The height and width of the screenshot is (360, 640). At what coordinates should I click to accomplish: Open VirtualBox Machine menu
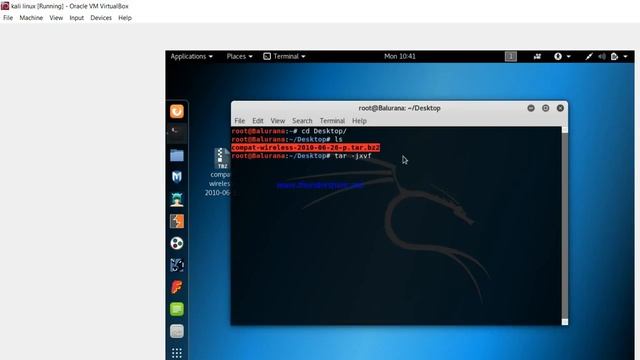click(x=31, y=18)
